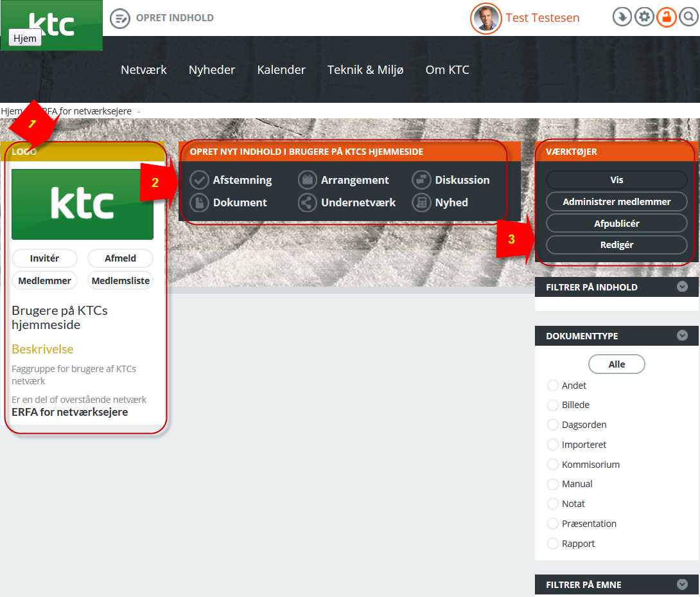Screen dimensions: 700x597
Task: Click the Afmeld button
Action: [121, 258]
